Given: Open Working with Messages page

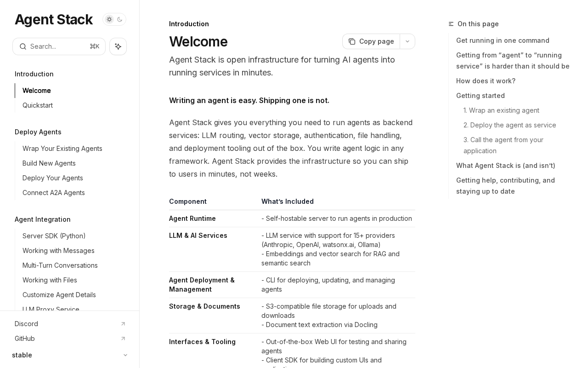Looking at the screenshot, I should click(58, 251).
